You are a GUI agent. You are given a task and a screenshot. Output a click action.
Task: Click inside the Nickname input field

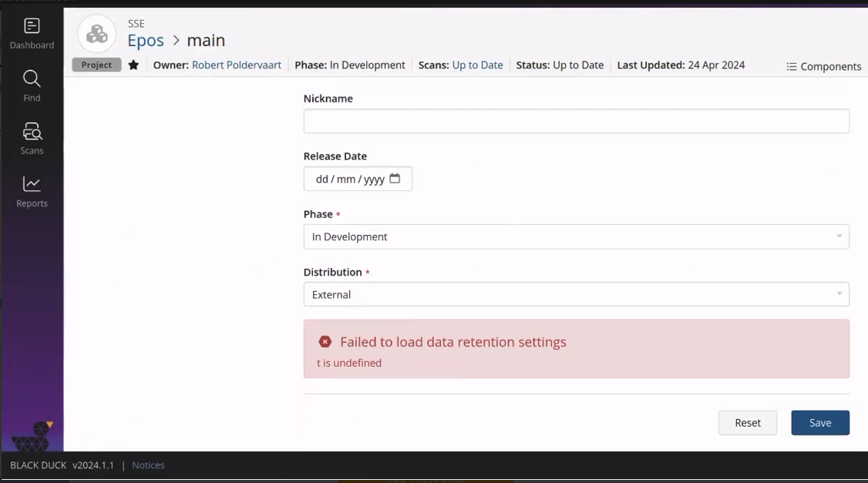pos(576,121)
